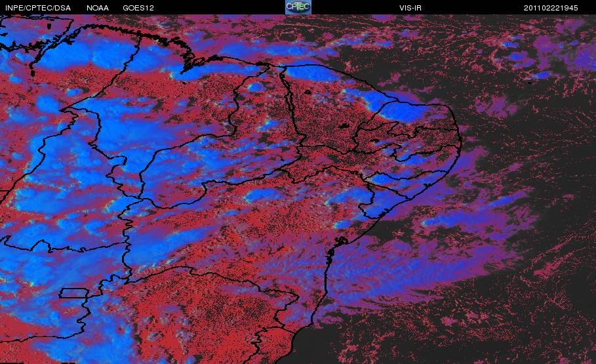Click the NOAA label in the header
The width and height of the screenshot is (596, 364).
coord(98,8)
